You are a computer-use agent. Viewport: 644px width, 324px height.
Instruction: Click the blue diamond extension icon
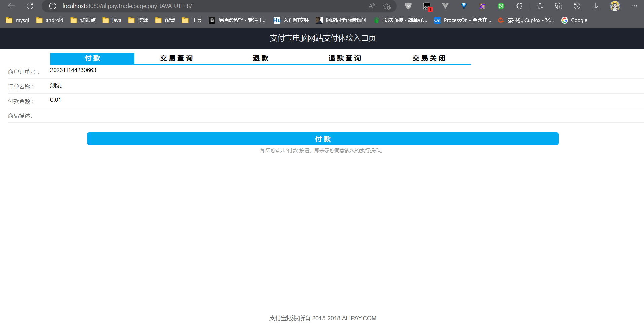464,6
